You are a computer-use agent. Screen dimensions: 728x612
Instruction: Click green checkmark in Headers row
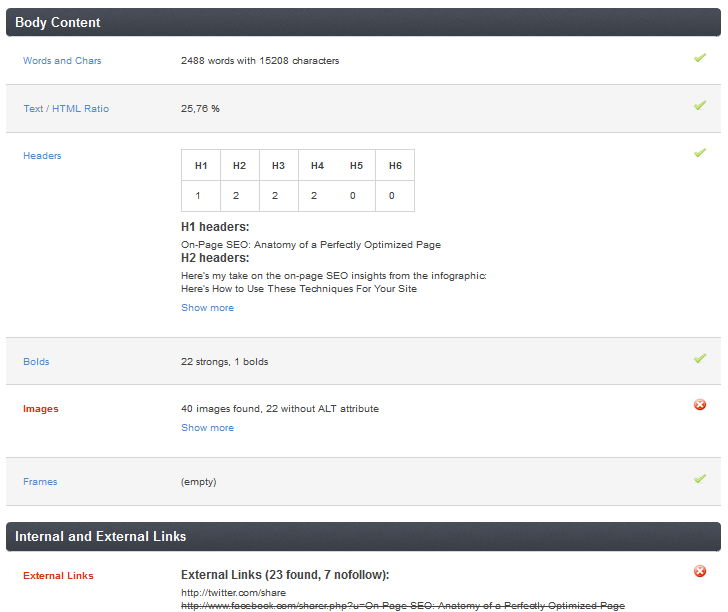[700, 153]
